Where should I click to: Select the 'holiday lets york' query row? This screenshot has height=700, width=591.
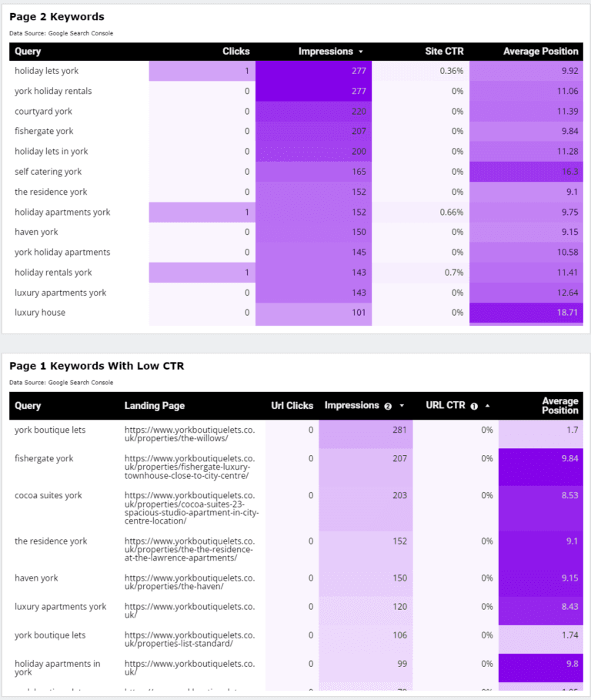point(46,71)
